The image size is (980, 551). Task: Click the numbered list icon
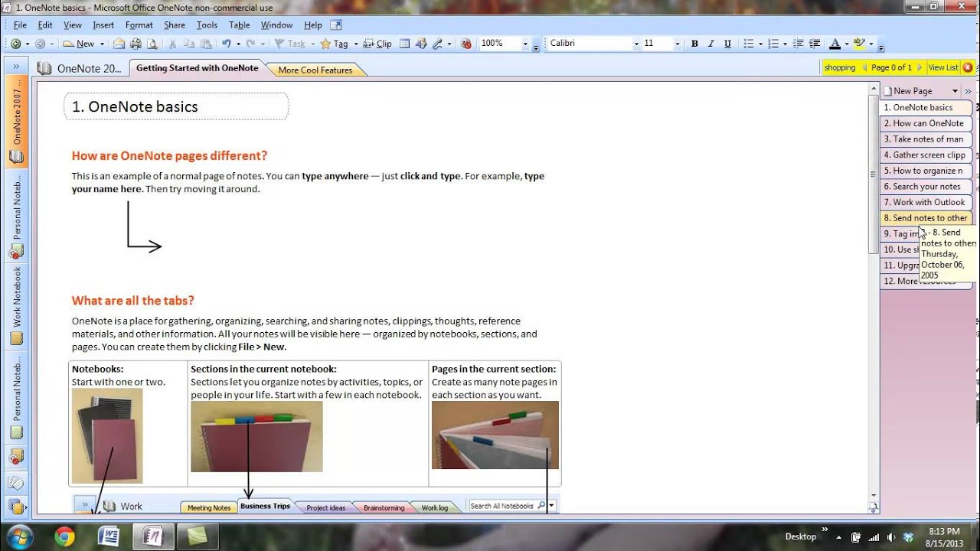pyautogui.click(x=773, y=44)
